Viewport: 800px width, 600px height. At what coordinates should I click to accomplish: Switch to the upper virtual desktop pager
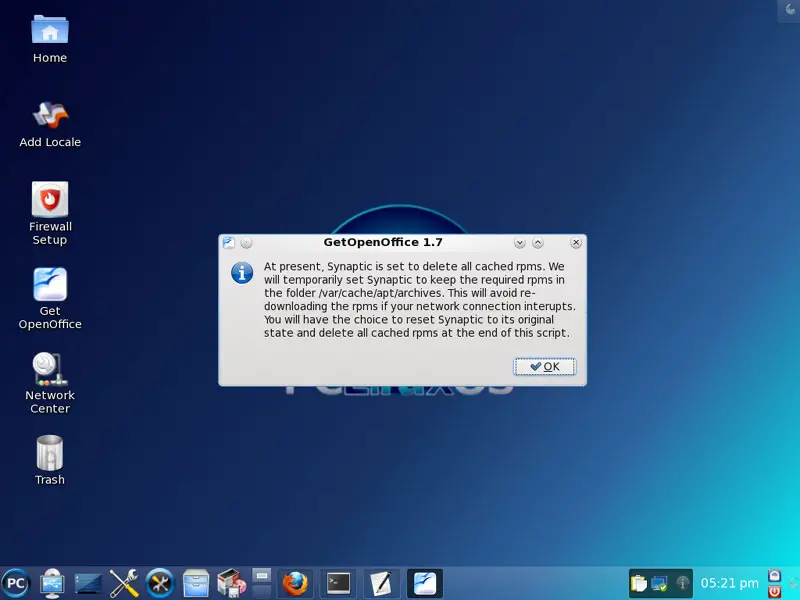[x=262, y=576]
